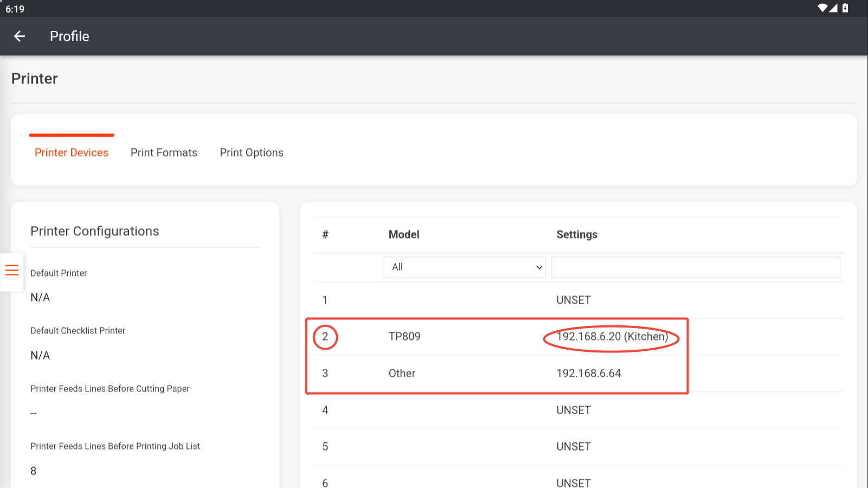Tap the Wi-Fi status icon
This screenshot has height=488, width=868.
822,8
